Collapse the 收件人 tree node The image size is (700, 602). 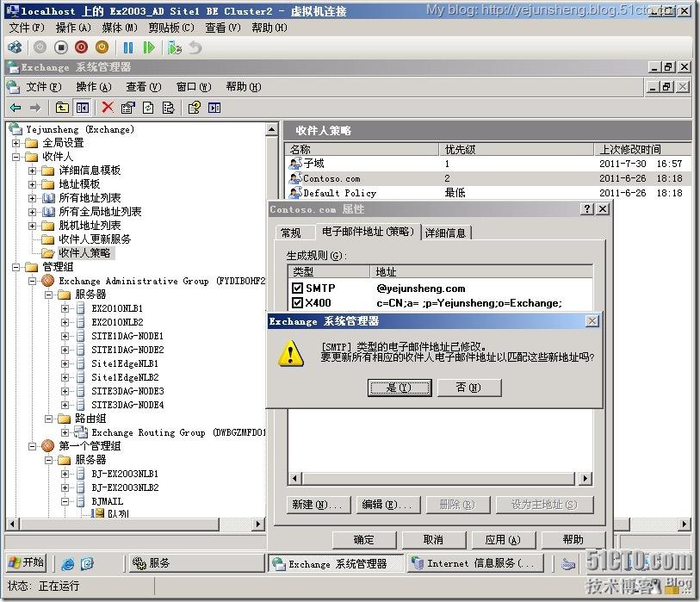[x=16, y=157]
